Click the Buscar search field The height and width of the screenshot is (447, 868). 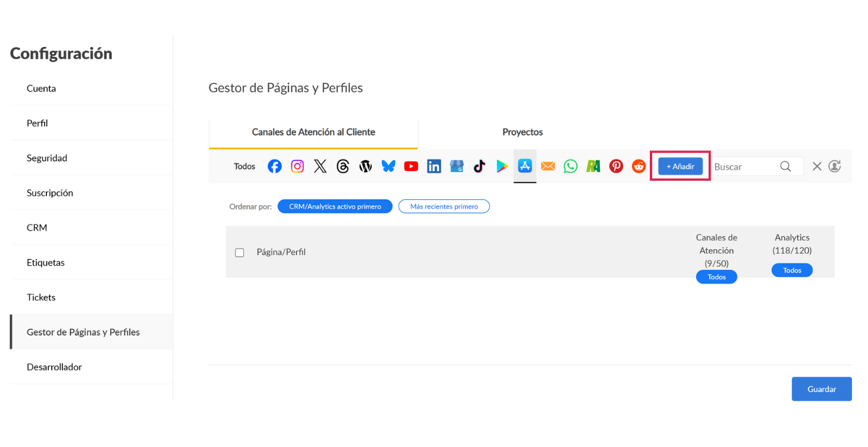point(746,166)
